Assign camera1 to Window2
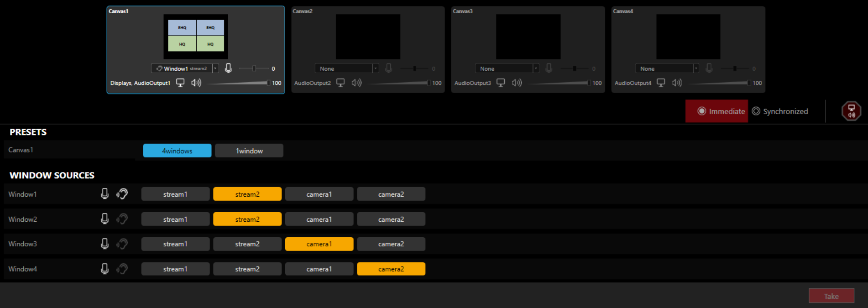 (x=319, y=219)
